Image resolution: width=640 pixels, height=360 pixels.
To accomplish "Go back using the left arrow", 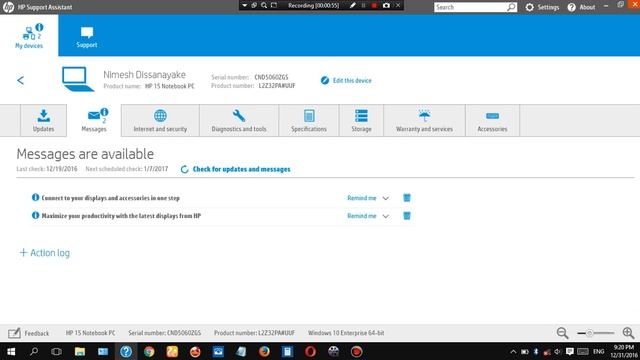I will click(x=20, y=80).
